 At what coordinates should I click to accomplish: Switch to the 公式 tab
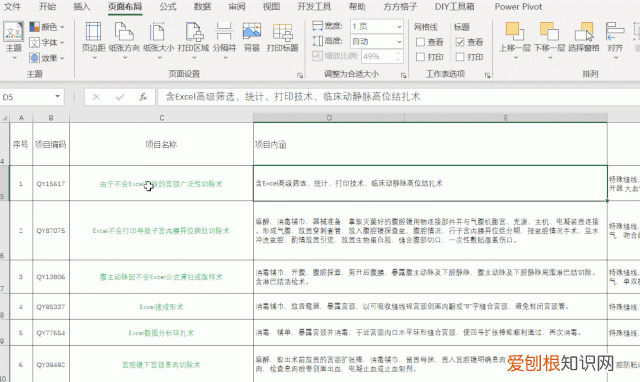(168, 7)
